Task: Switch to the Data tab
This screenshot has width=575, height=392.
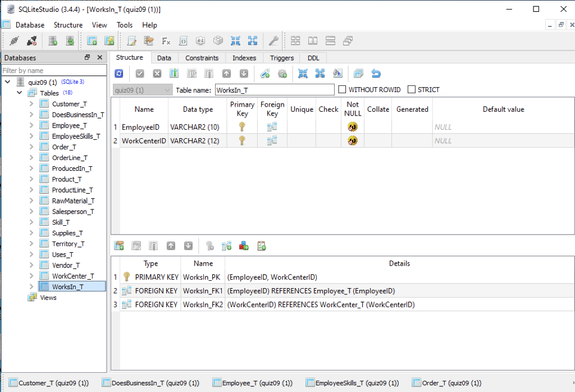Action: point(164,57)
